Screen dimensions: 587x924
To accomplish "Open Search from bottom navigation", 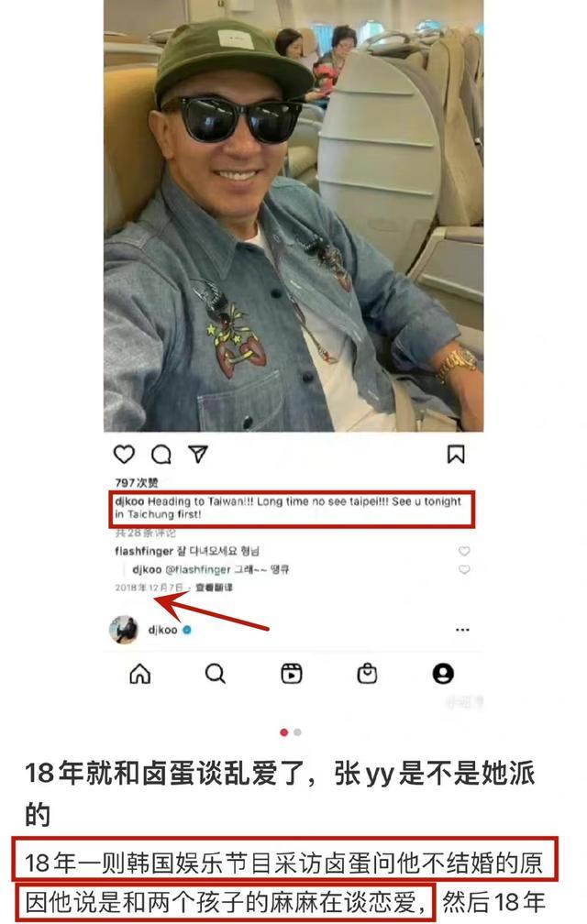I will tap(216, 673).
